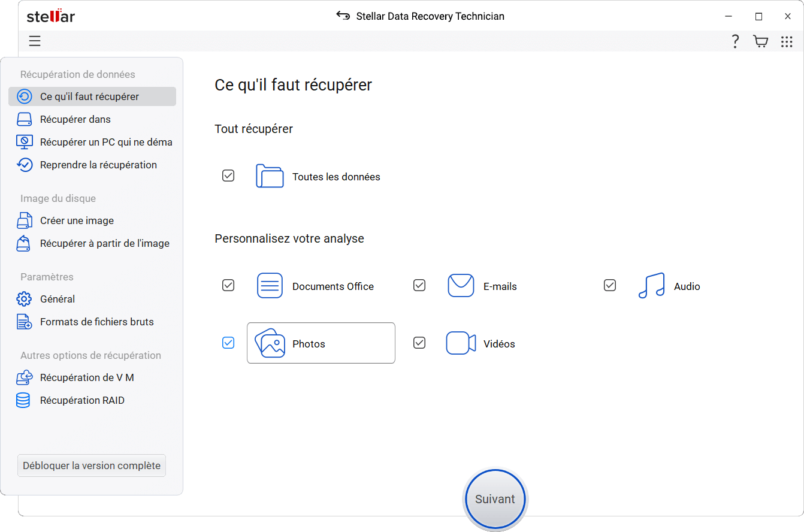Click the 'Reprendre la récupération' icon
This screenshot has width=804, height=532.
point(24,165)
